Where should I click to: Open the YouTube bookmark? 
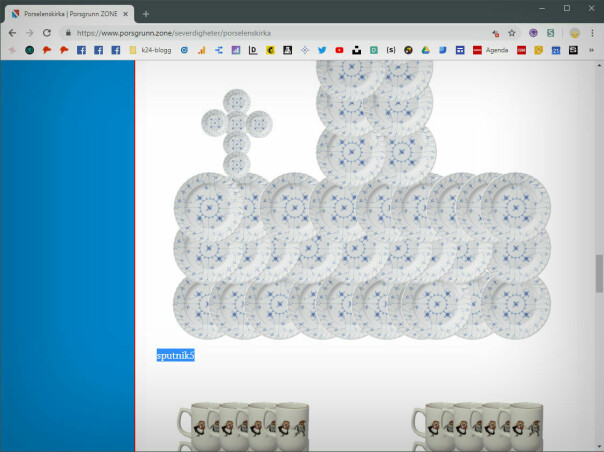pos(339,50)
